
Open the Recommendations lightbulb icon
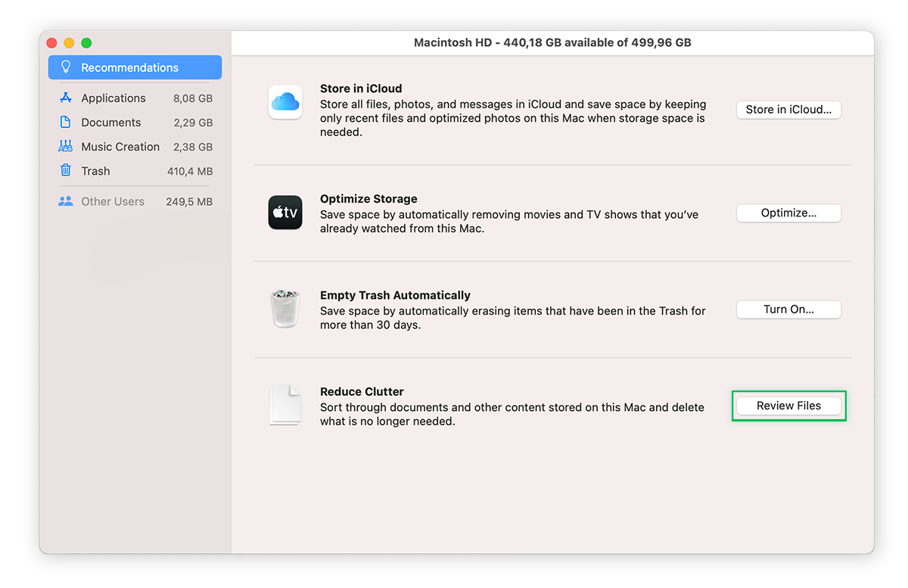(67, 67)
